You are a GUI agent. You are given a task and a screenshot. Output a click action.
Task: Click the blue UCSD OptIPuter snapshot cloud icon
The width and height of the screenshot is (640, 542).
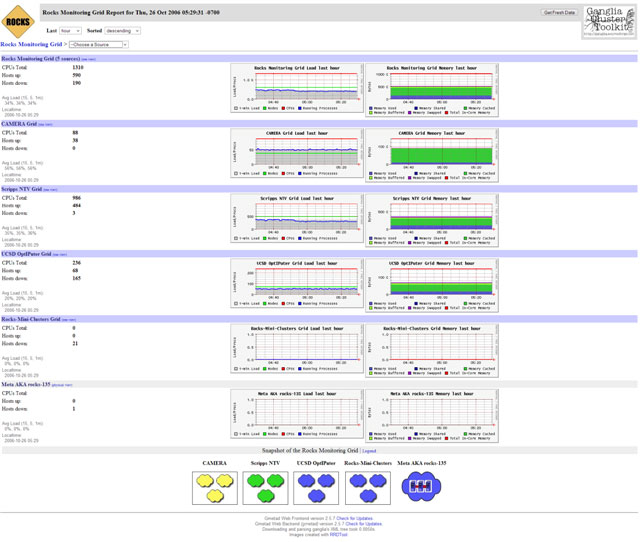click(316, 488)
